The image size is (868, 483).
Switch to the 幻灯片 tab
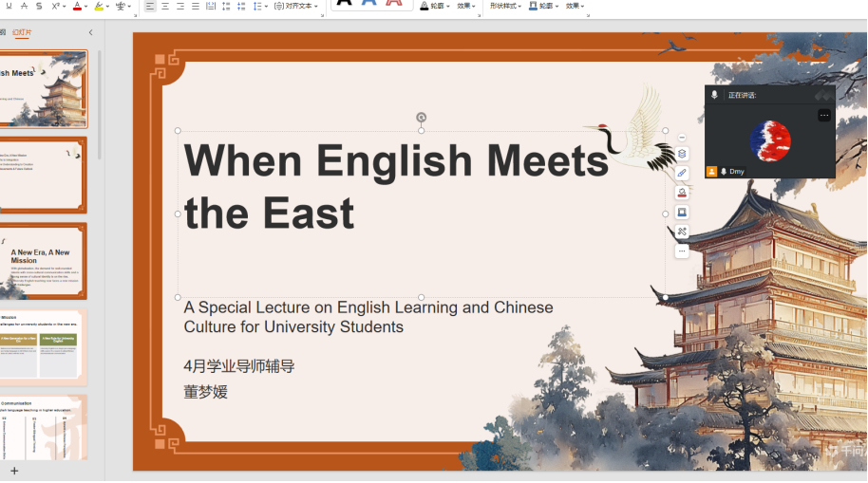click(22, 32)
